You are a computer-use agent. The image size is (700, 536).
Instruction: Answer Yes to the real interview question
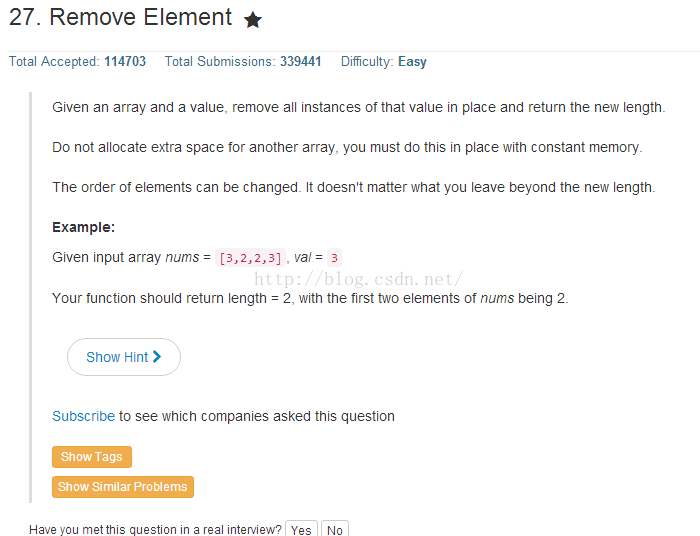point(301,529)
